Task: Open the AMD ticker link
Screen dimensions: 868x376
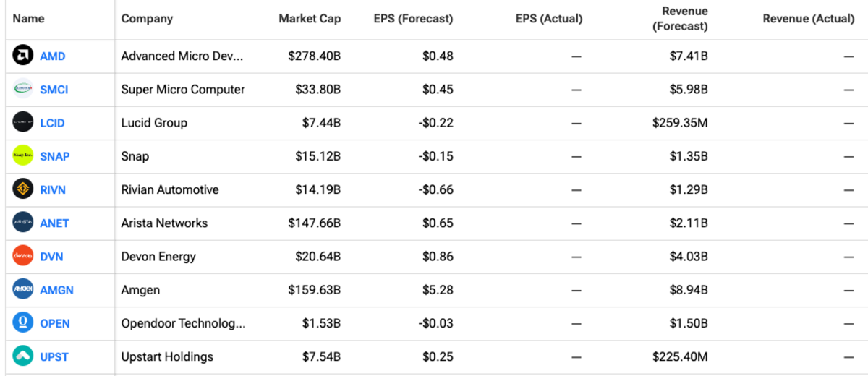Action: pyautogui.click(x=53, y=56)
